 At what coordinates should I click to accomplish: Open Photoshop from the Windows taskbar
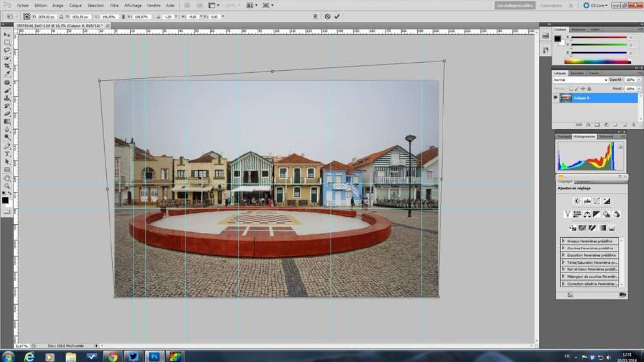pos(154,357)
